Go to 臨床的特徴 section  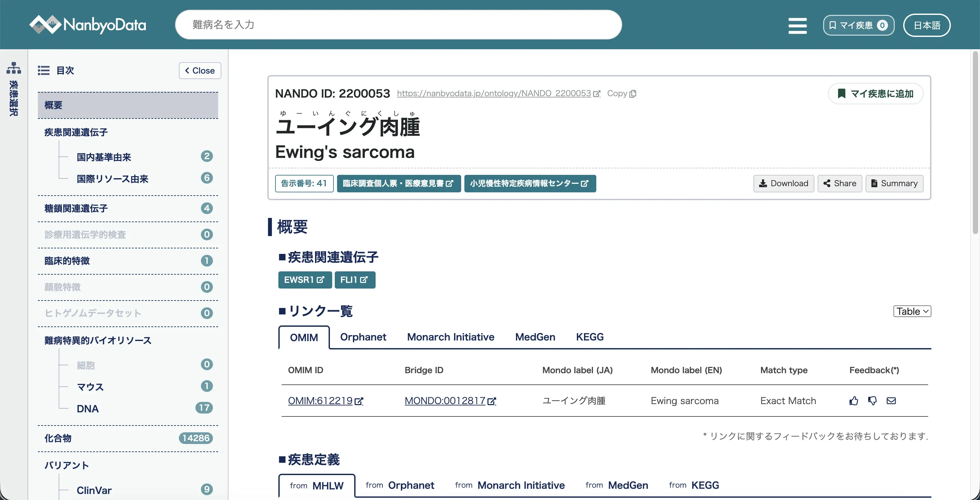pos(128,261)
